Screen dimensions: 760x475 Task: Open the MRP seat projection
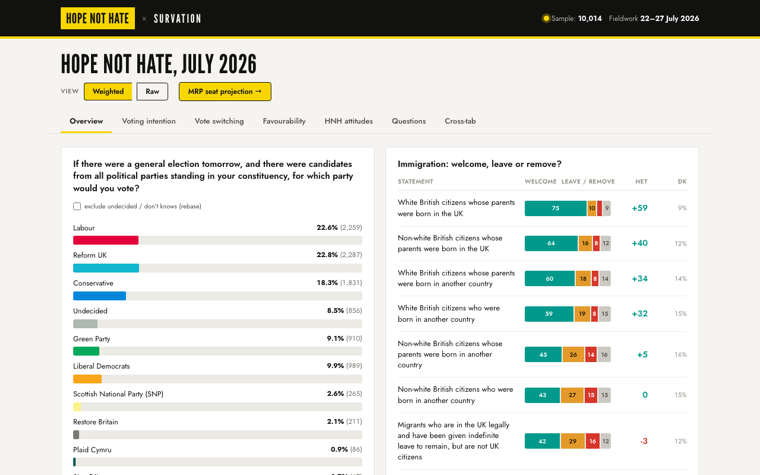click(225, 91)
